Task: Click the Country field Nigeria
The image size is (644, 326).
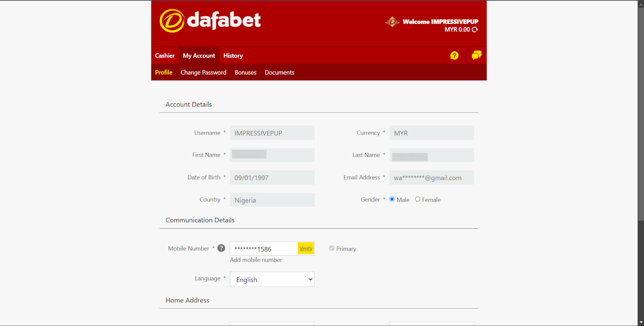Action: pyautogui.click(x=272, y=200)
